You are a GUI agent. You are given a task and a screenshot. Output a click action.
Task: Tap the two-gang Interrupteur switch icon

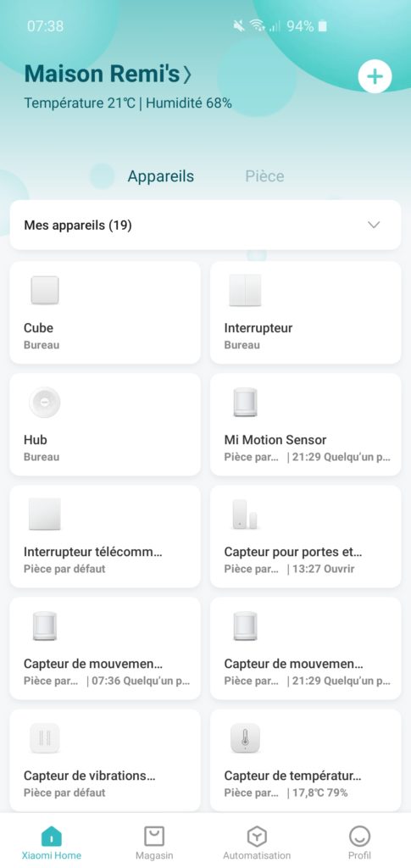pos(245,290)
